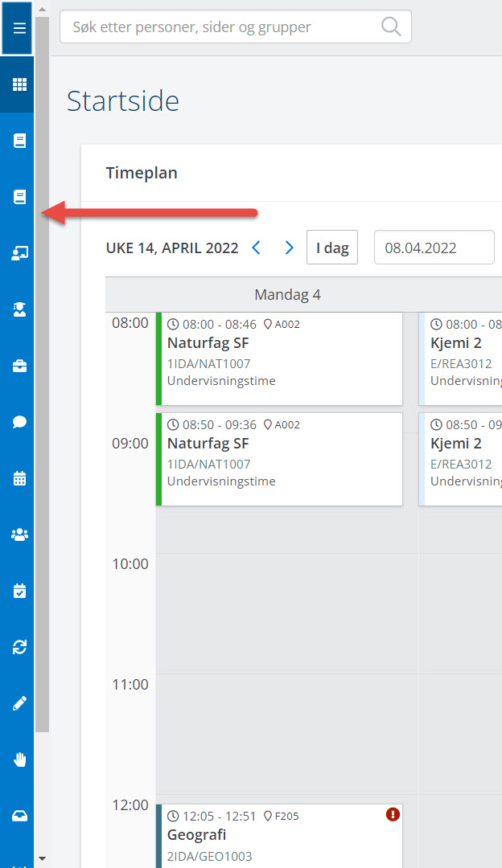Screen dimensions: 502x868
Task: Open the people group icon in sidebar
Action: 19,534
